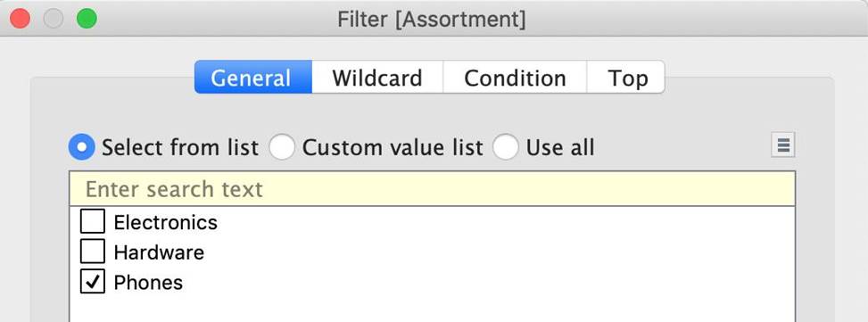
Task: Close the Filter dialog with red button
Action: [20, 18]
